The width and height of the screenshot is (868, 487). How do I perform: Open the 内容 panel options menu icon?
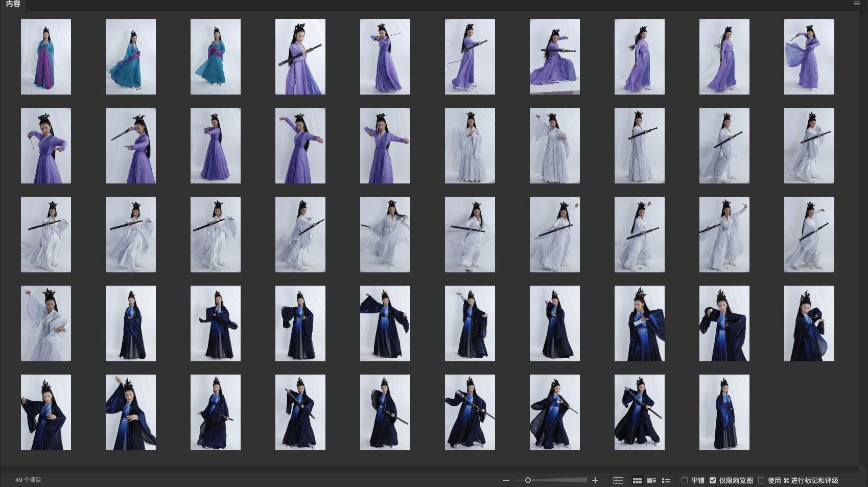point(857,4)
